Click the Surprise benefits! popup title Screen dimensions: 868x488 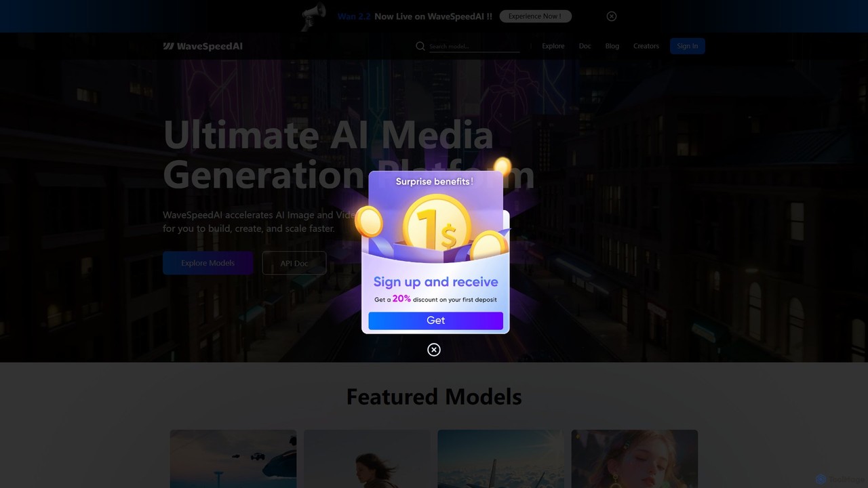click(x=435, y=182)
